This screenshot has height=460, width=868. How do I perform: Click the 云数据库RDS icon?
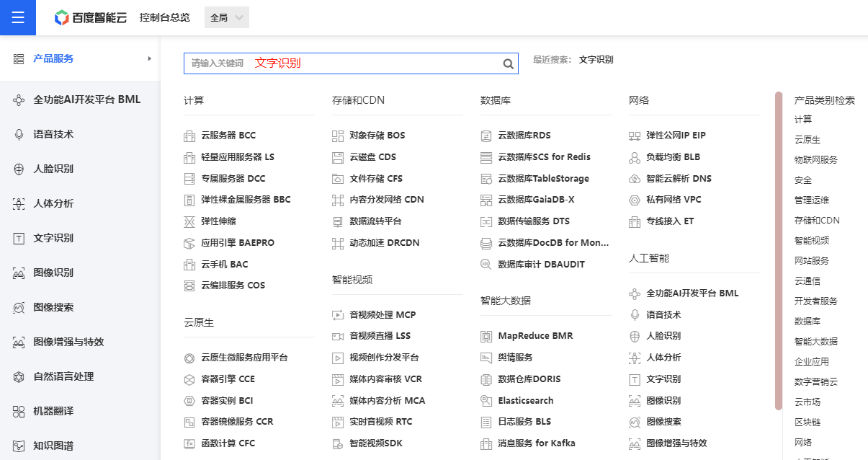[x=486, y=136]
